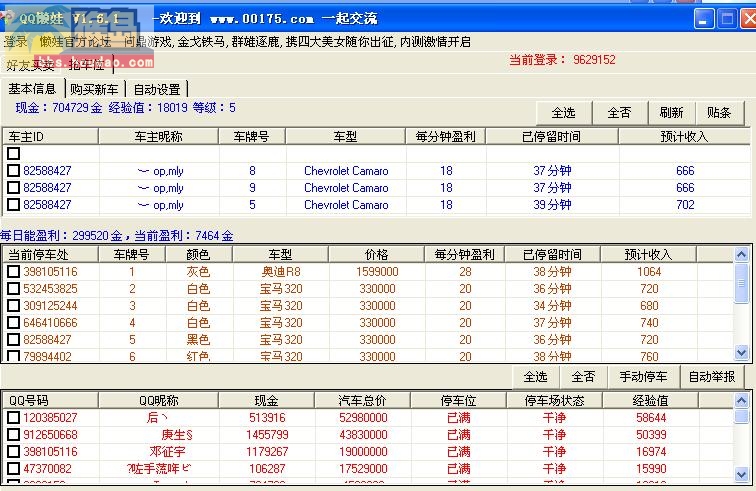756x491 pixels.
Task: Tick checkbox for parking spot 309125244
Action: pyautogui.click(x=14, y=305)
